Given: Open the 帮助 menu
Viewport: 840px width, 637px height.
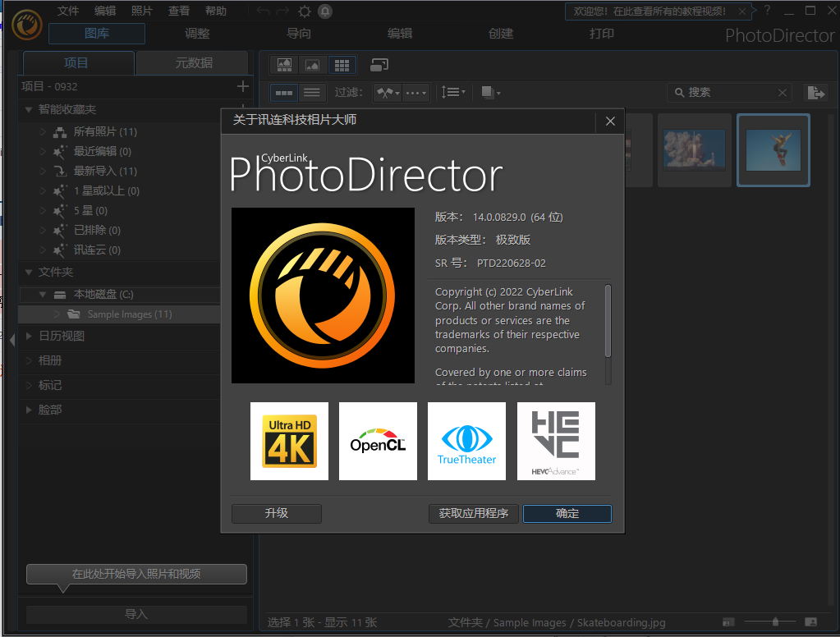Looking at the screenshot, I should coord(216,11).
